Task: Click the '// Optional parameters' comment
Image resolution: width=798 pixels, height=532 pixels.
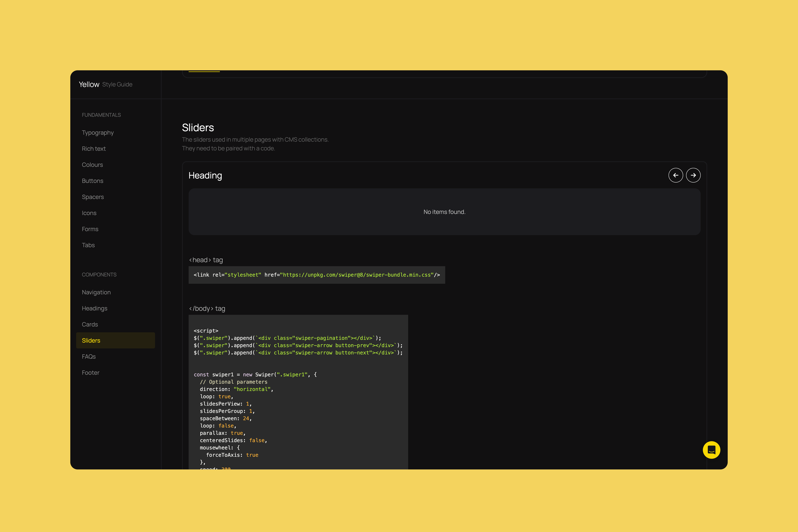Action: pos(234,382)
